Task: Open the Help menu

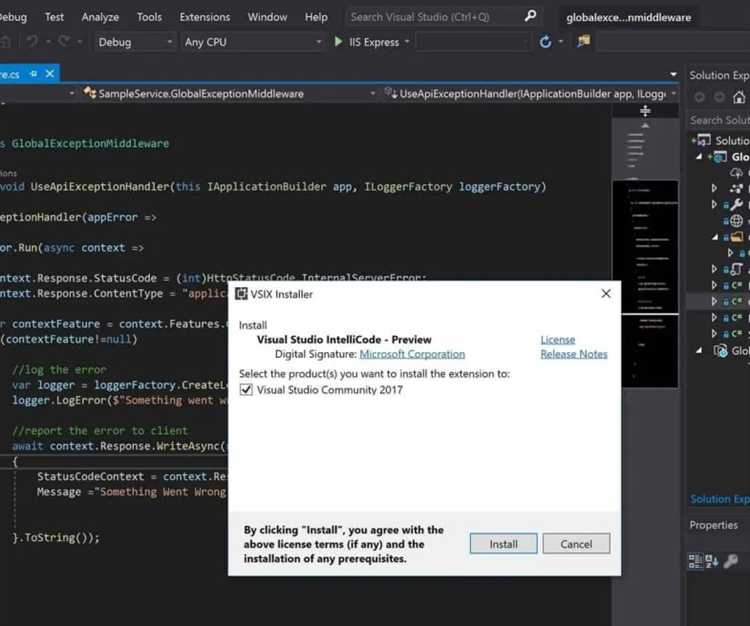Action: click(316, 17)
